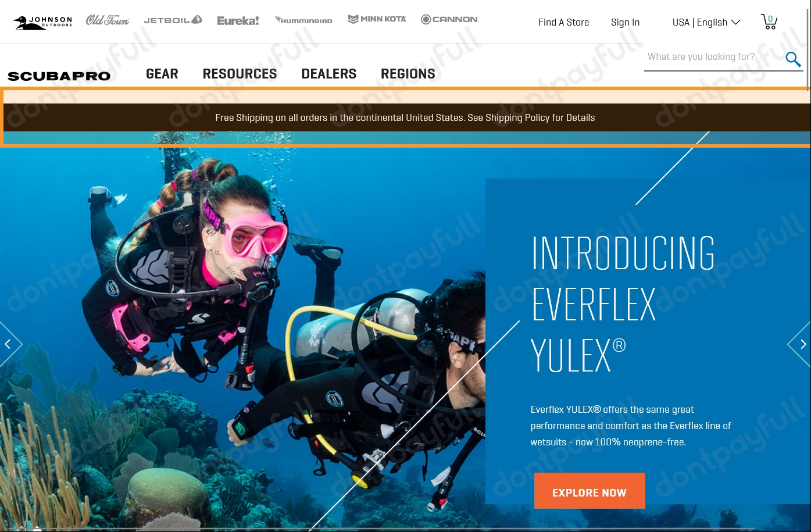Open the Minn Kota brand logo

pos(377,19)
